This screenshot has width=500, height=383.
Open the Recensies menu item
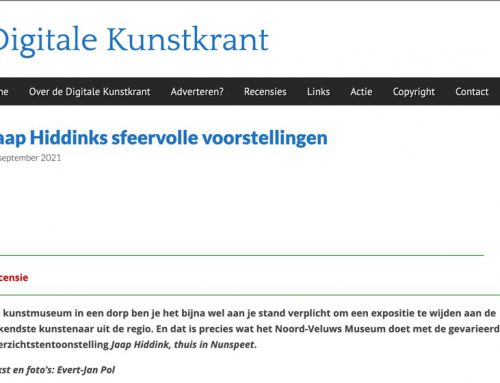pos(265,92)
